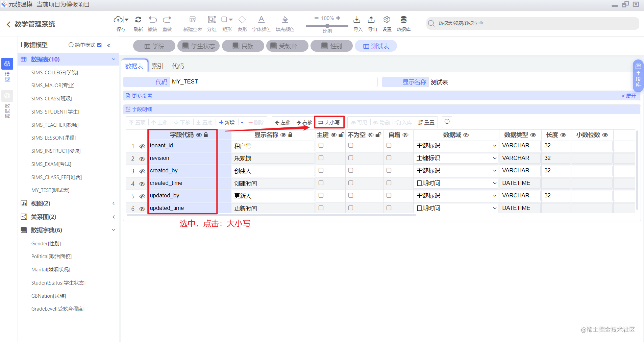Expand the 视图(2) tree section
The width and height of the screenshot is (644, 342).
[x=114, y=203]
